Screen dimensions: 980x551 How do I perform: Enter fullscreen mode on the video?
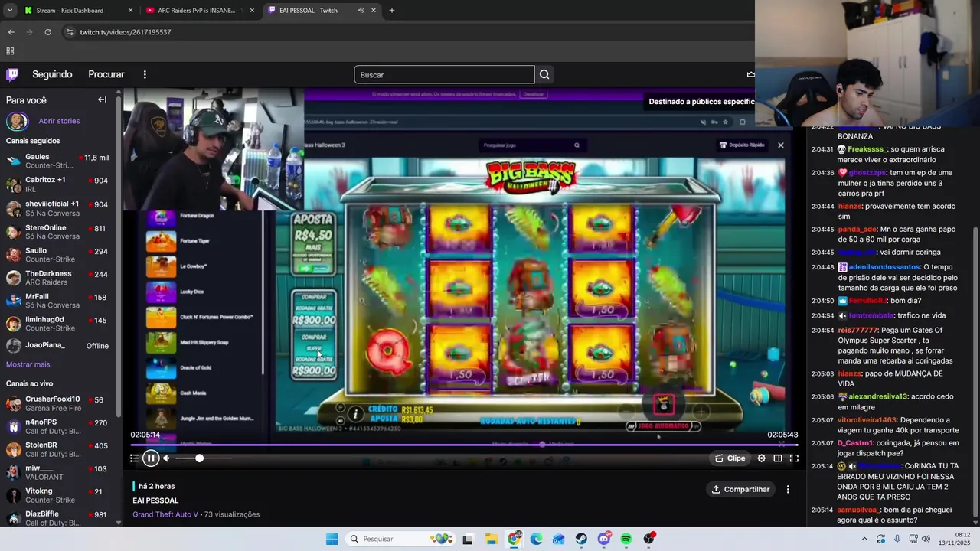(794, 458)
